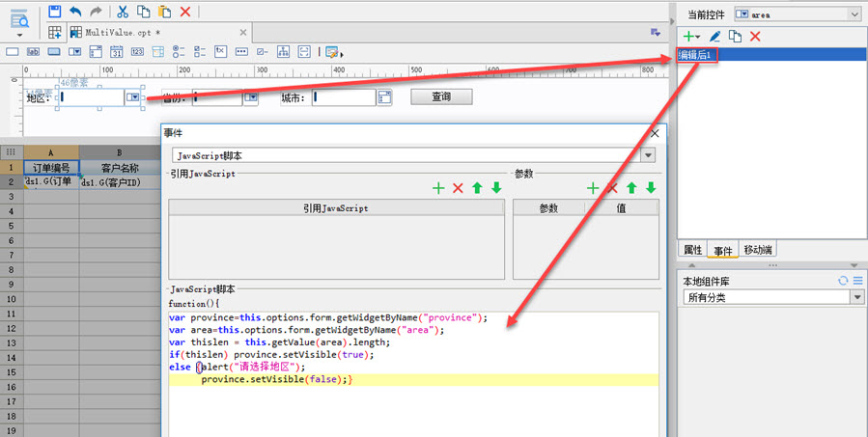Screen dimensions: 868x437
Task: Edit the selected event with the pencil icon
Action: click(x=714, y=37)
